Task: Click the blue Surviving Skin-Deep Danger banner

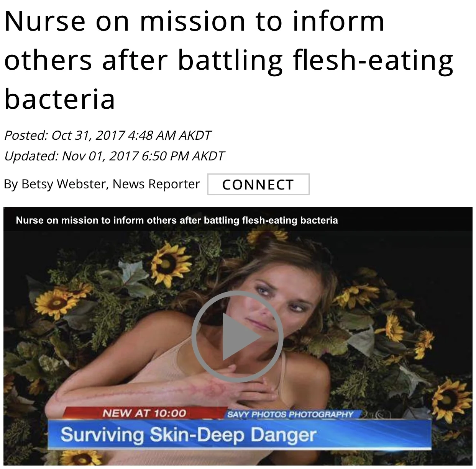Action: [x=239, y=435]
